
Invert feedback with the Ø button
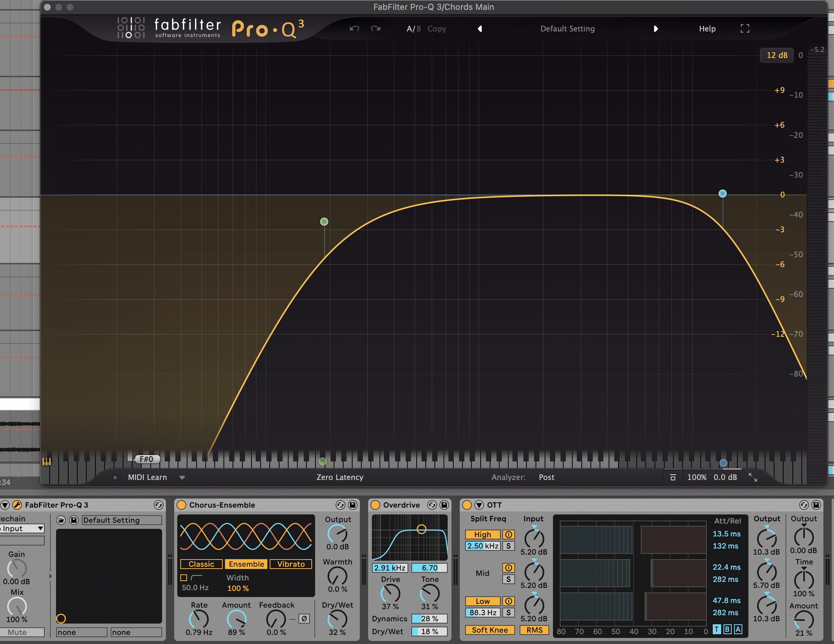pyautogui.click(x=304, y=618)
